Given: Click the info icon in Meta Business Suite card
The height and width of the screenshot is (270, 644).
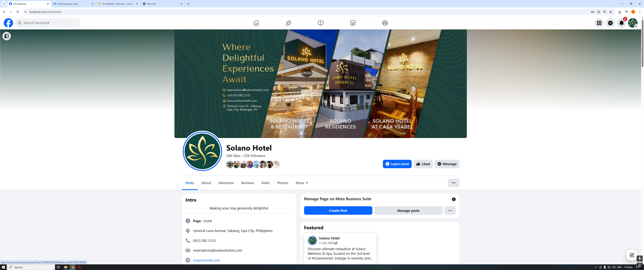Looking at the screenshot, I should 453,199.
